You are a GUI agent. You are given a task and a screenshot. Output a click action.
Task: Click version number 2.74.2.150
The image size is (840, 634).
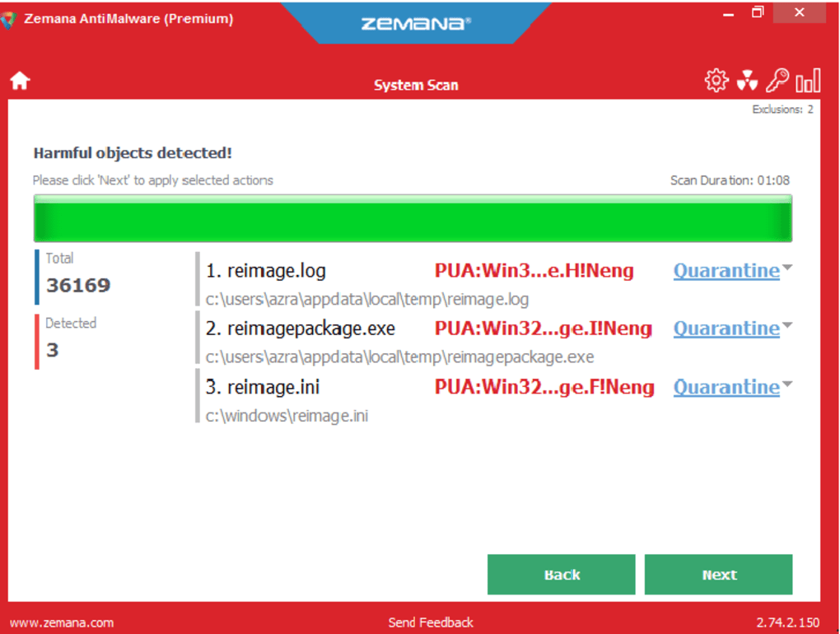[x=787, y=622]
